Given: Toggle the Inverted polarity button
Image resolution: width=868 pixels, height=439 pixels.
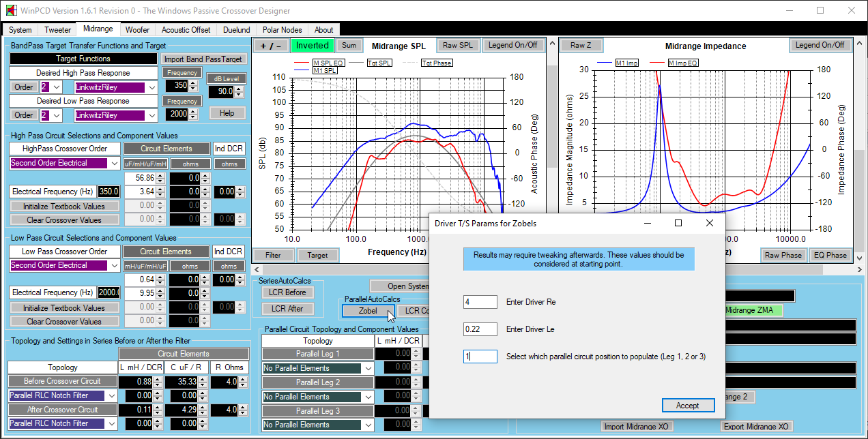Looking at the screenshot, I should (312, 46).
